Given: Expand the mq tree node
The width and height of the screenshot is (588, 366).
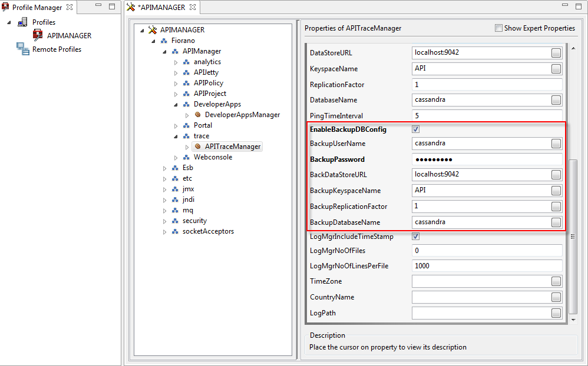Looking at the screenshot, I should click(x=164, y=211).
